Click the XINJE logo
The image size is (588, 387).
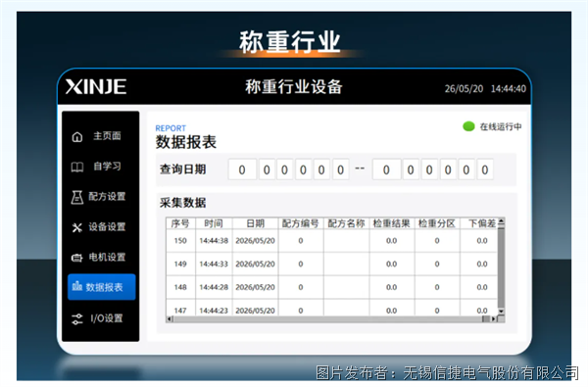click(x=96, y=86)
